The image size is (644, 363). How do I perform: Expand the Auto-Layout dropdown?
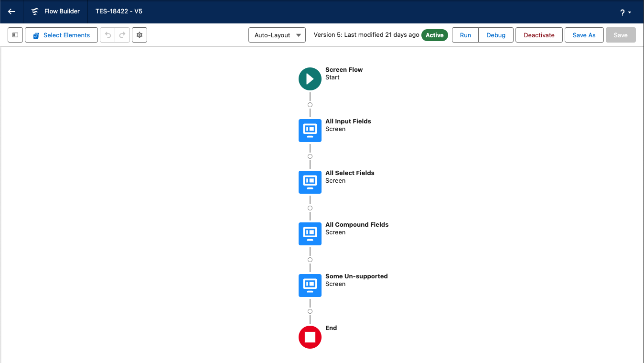pyautogui.click(x=277, y=35)
